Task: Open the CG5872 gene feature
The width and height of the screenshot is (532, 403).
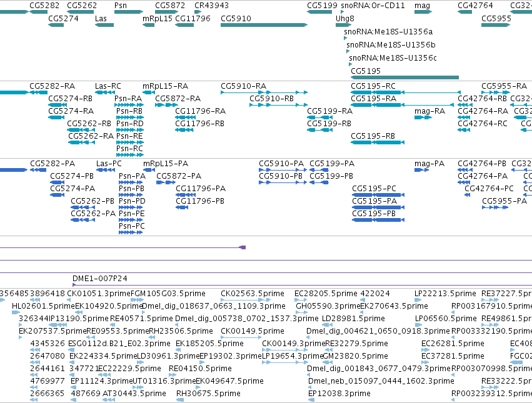Action: [x=166, y=12]
